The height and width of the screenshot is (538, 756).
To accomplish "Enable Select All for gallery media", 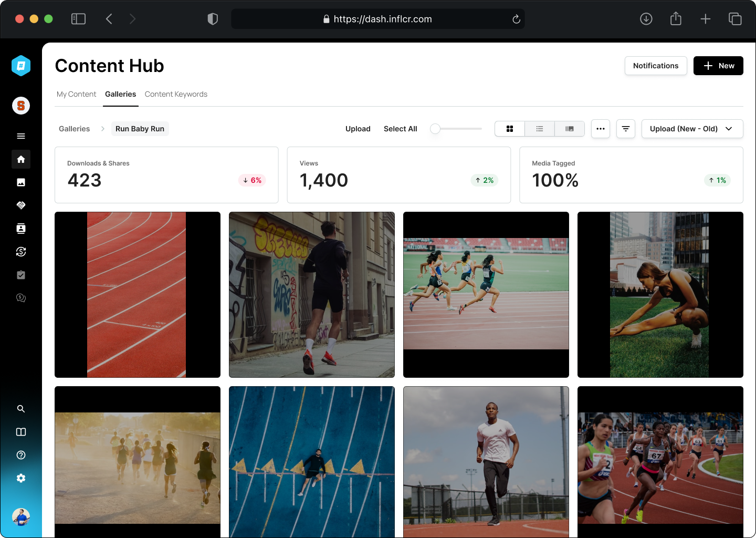I will [x=400, y=129].
